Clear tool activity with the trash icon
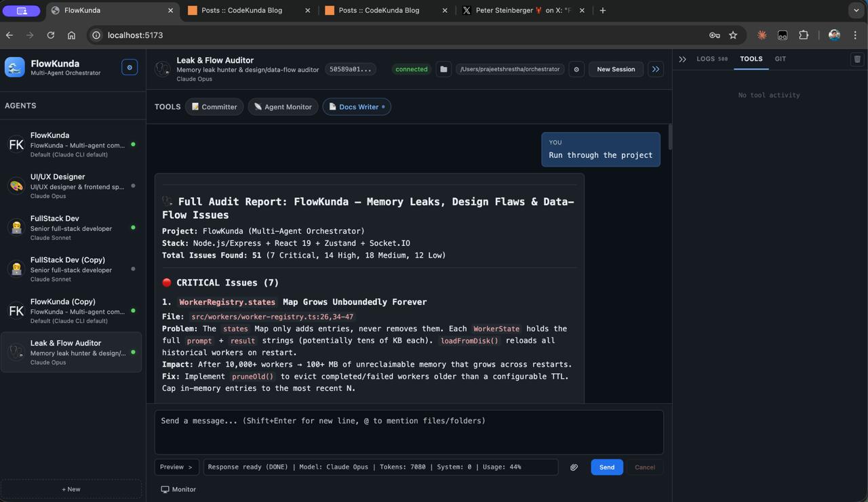This screenshot has height=502, width=868. pyautogui.click(x=857, y=59)
